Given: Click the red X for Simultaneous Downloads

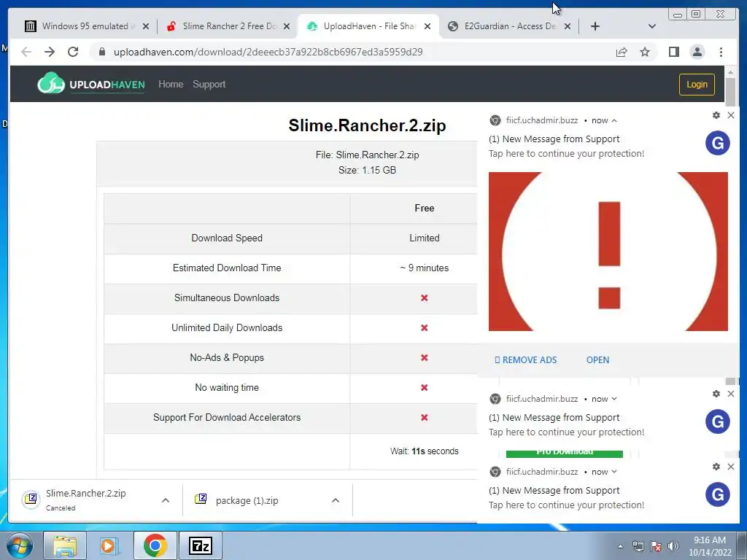Looking at the screenshot, I should [x=424, y=297].
